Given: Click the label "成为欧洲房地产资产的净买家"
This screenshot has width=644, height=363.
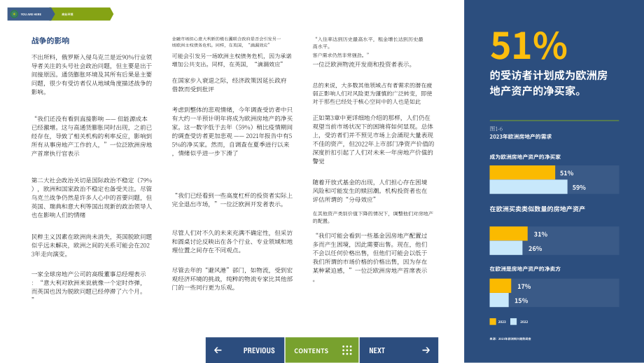Looking at the screenshot, I should point(525,157).
